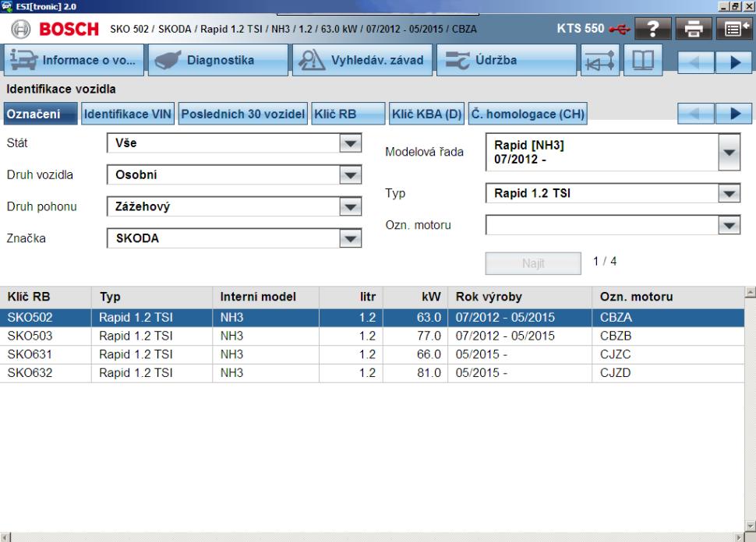Screen dimensions: 756x542
Task: Click the 77.0 kW cell
Action: (415, 336)
